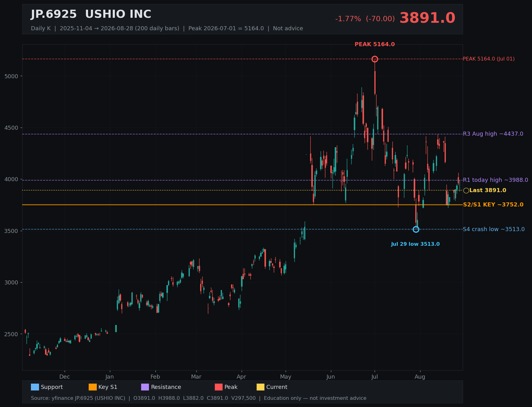Select the "V297,500" volume value in the footer

[244, 398]
